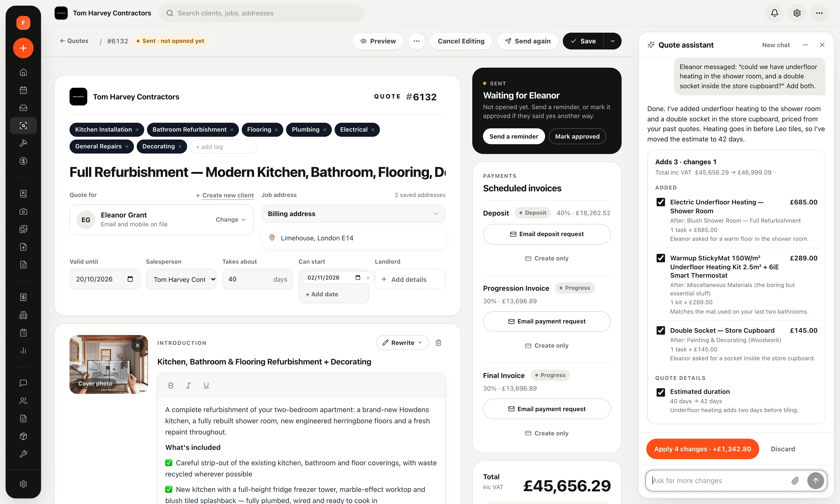Image resolution: width=840 pixels, height=504 pixels.
Task: Apply italic formatting in introduction editor
Action: [x=189, y=385]
